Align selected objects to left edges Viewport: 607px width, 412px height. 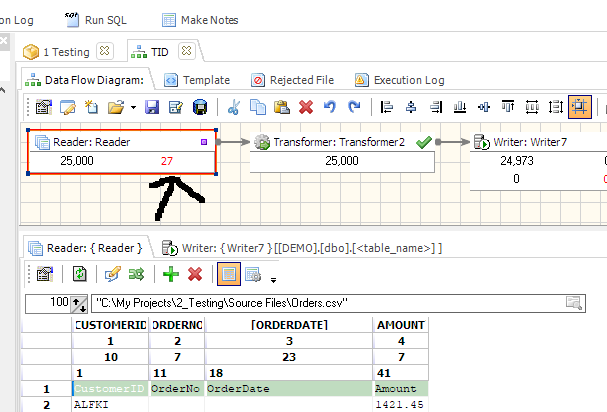coord(387,107)
